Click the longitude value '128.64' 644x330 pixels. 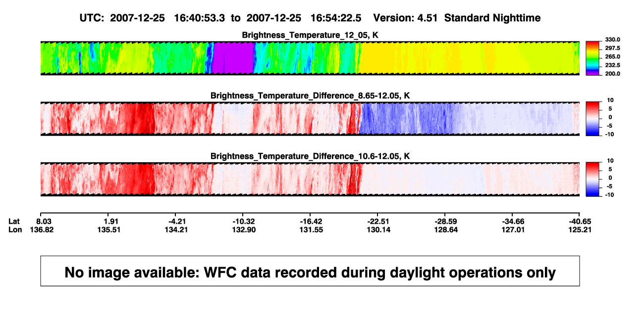coord(445,230)
